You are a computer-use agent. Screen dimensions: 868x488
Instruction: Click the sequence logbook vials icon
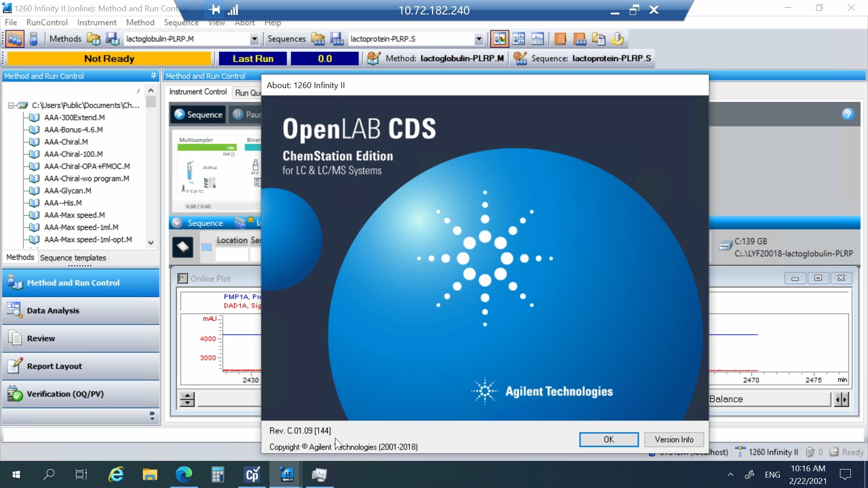(x=580, y=39)
